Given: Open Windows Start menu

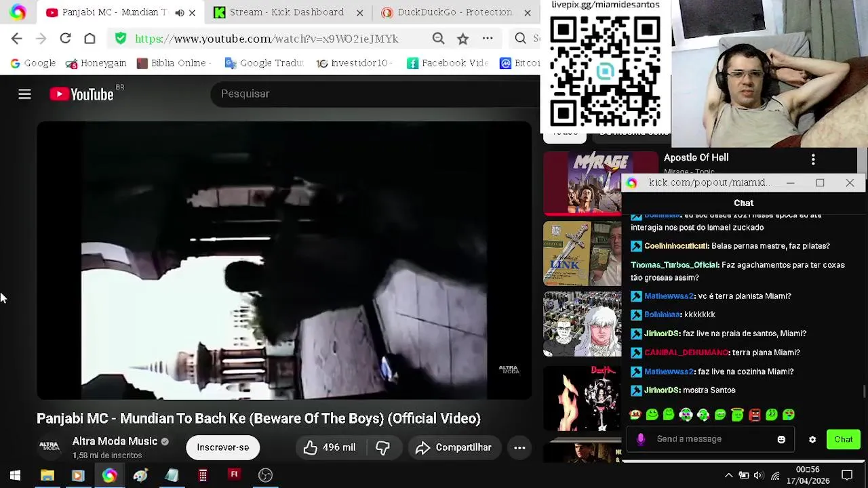Looking at the screenshot, I should 15,475.
